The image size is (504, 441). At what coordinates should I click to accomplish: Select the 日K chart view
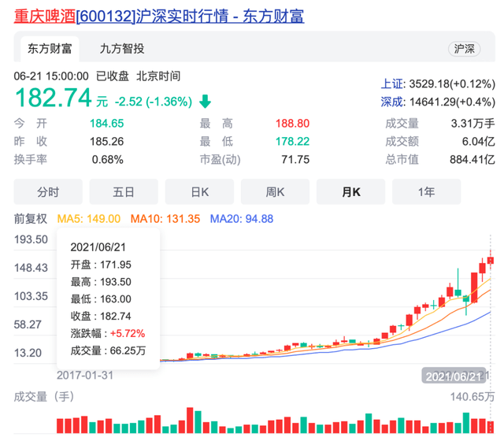[x=199, y=192]
